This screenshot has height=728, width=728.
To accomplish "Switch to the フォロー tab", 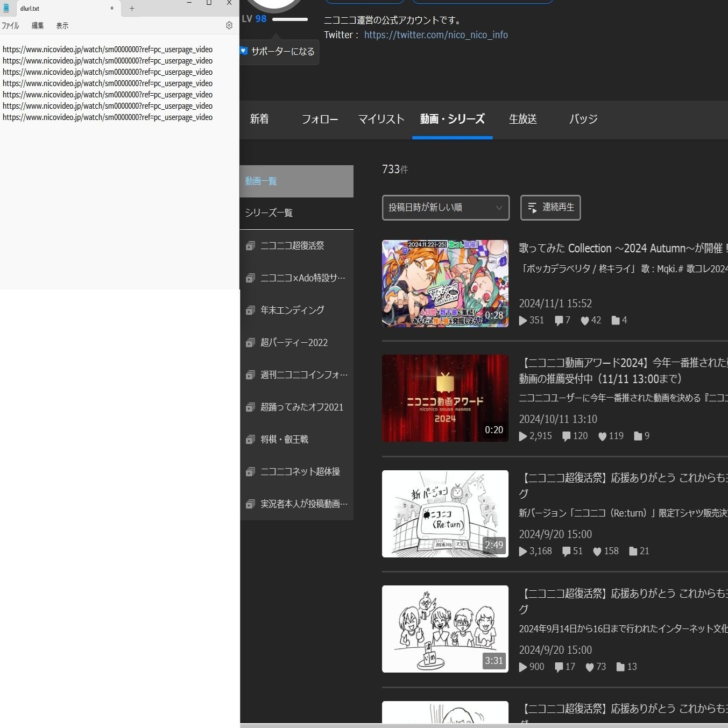I will pyautogui.click(x=320, y=119).
